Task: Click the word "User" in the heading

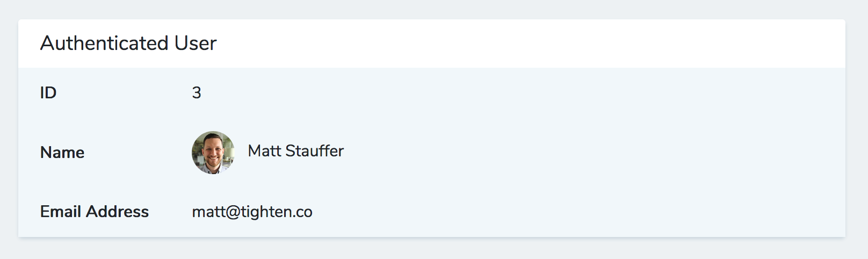Action: point(196,43)
